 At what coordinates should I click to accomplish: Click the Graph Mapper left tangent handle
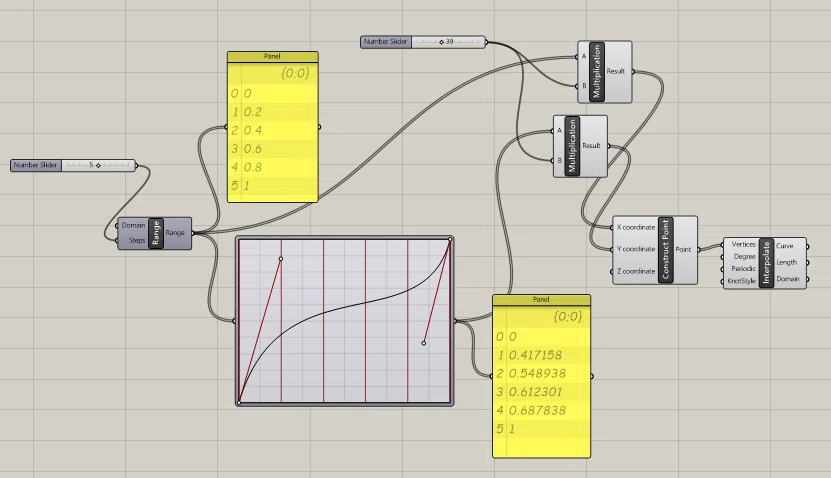281,259
